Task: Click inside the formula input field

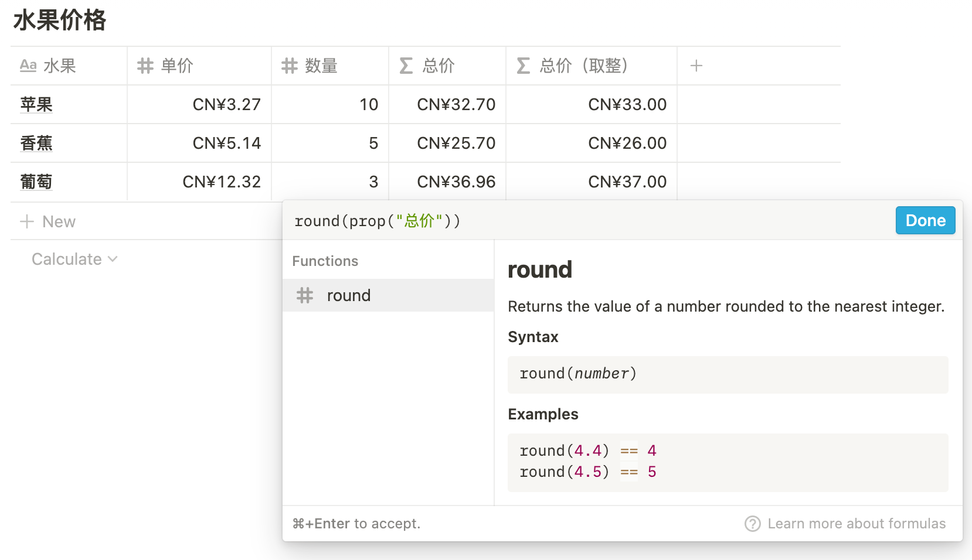Action: point(586,221)
